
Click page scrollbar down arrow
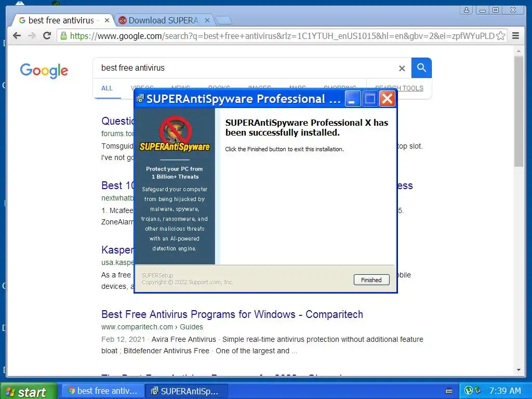pos(518,370)
